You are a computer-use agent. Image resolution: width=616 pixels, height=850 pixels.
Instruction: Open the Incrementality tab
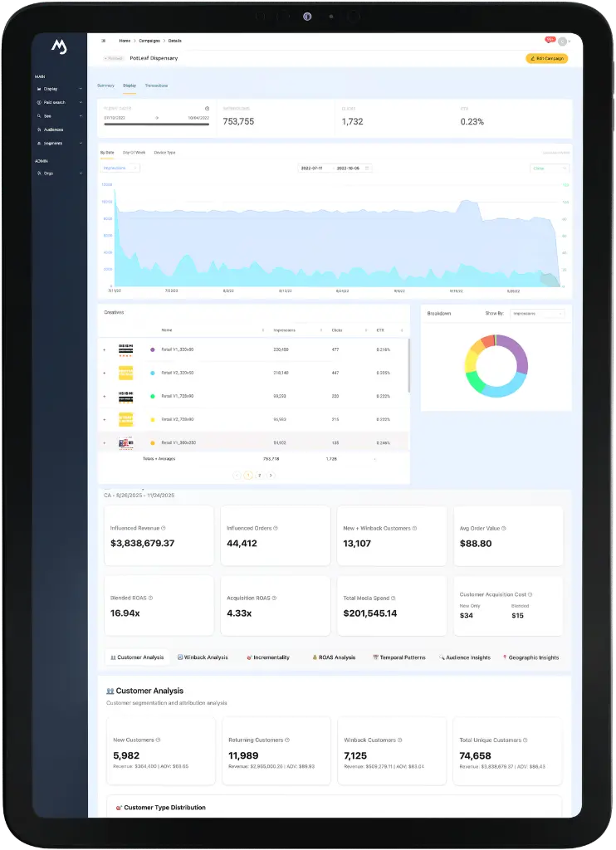(268, 657)
